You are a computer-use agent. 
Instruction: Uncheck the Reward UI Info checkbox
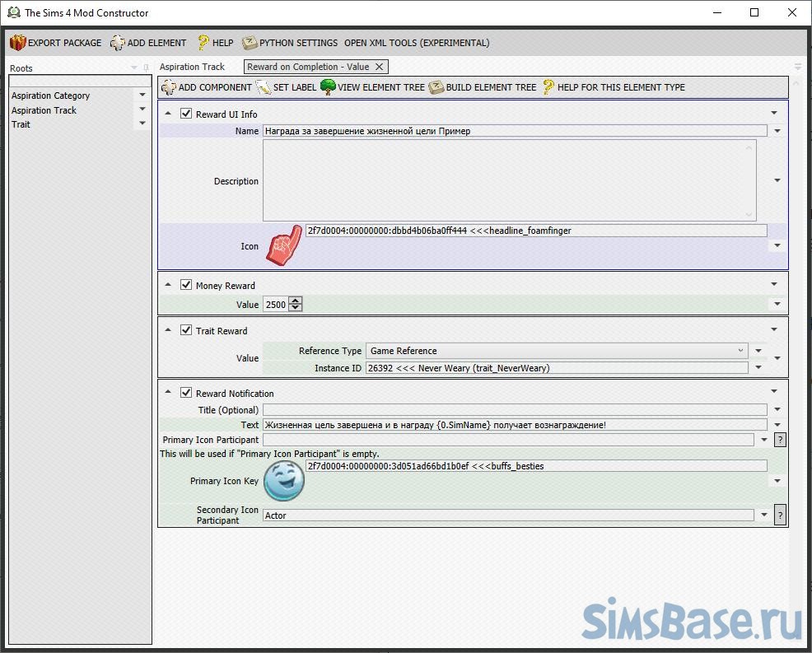pos(186,114)
